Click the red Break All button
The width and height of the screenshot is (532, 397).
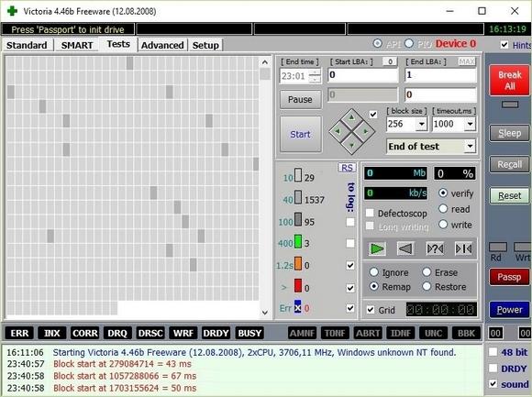[x=509, y=81]
